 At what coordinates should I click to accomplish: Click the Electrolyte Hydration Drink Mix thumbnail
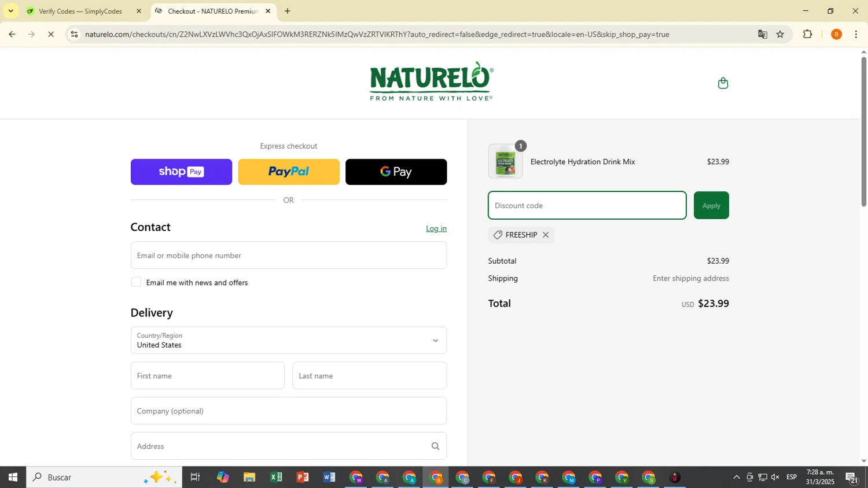click(x=506, y=161)
